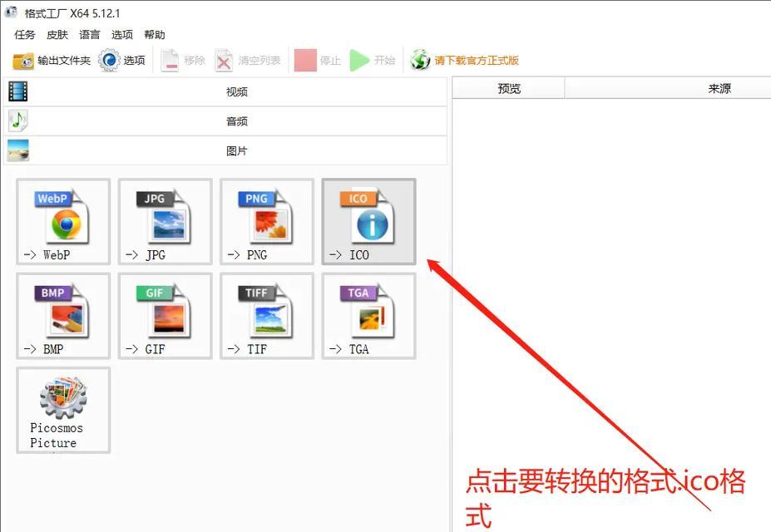Open the Picosmos Picture tool
Image resolution: width=771 pixels, height=532 pixels.
63,410
